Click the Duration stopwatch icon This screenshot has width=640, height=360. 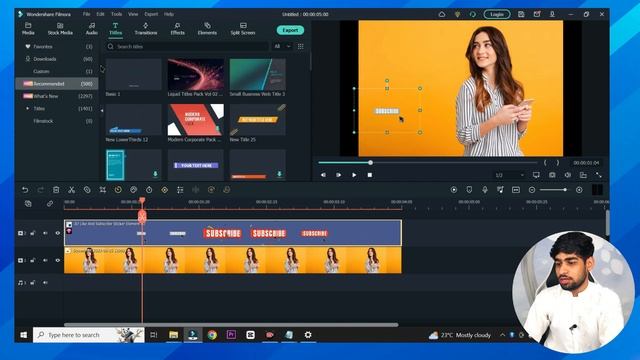point(149,190)
